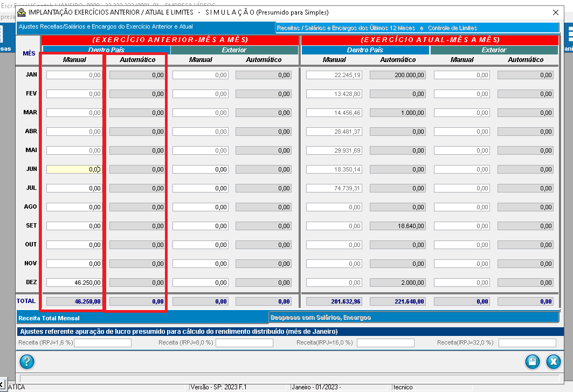
Task: Click JUN manual field showing 18.350,14
Action: pyautogui.click(x=334, y=169)
